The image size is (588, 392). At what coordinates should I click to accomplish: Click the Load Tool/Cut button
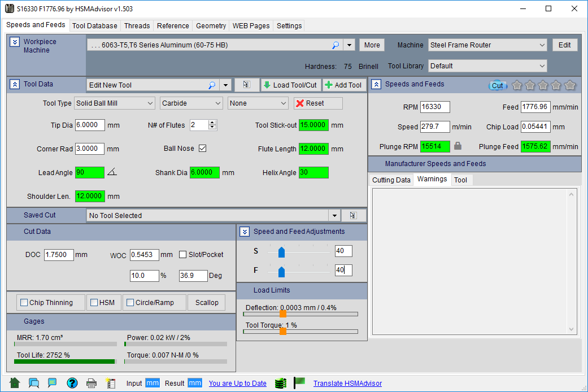pyautogui.click(x=290, y=85)
